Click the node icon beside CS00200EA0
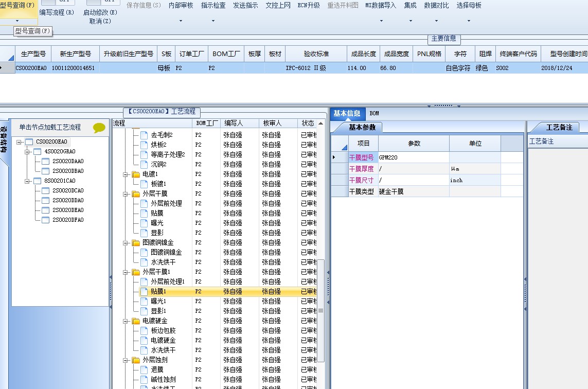 point(29,142)
